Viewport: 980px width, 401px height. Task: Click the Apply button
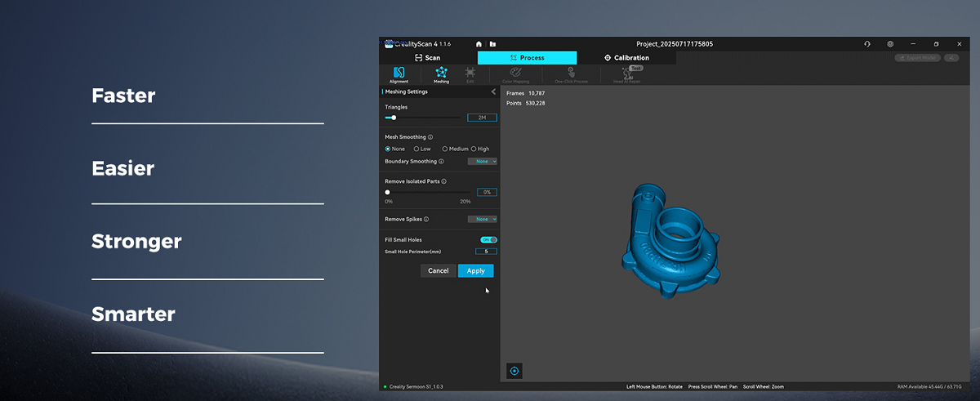click(475, 270)
